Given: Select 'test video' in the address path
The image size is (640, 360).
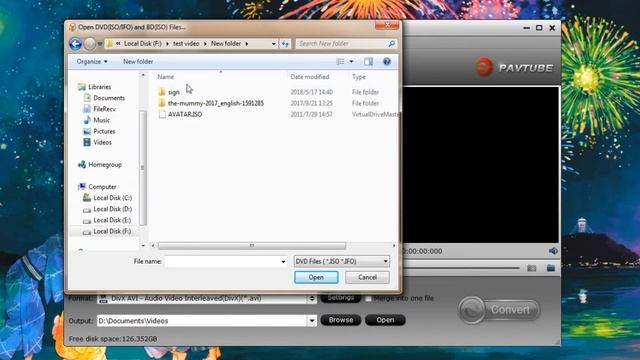Looking at the screenshot, I should point(186,44).
